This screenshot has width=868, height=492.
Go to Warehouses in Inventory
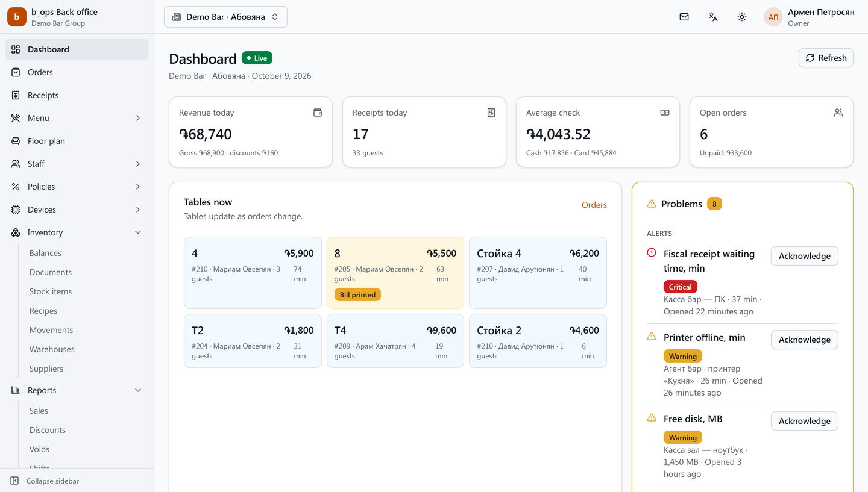pyautogui.click(x=52, y=349)
